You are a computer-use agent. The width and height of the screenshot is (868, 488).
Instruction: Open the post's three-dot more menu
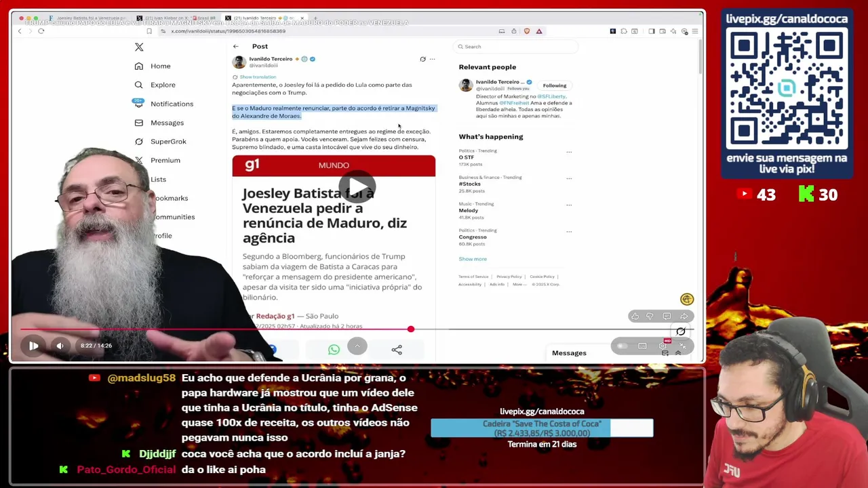point(432,59)
